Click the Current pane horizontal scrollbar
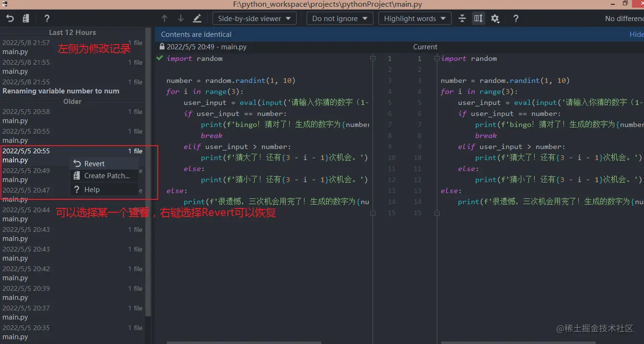This screenshot has height=344, width=644. [x=518, y=343]
